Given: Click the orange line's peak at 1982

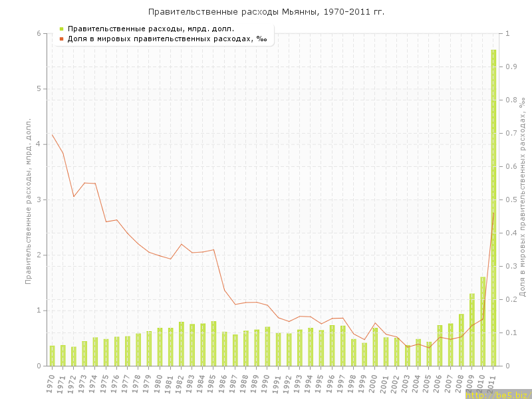Looking at the screenshot, I should point(182,244).
